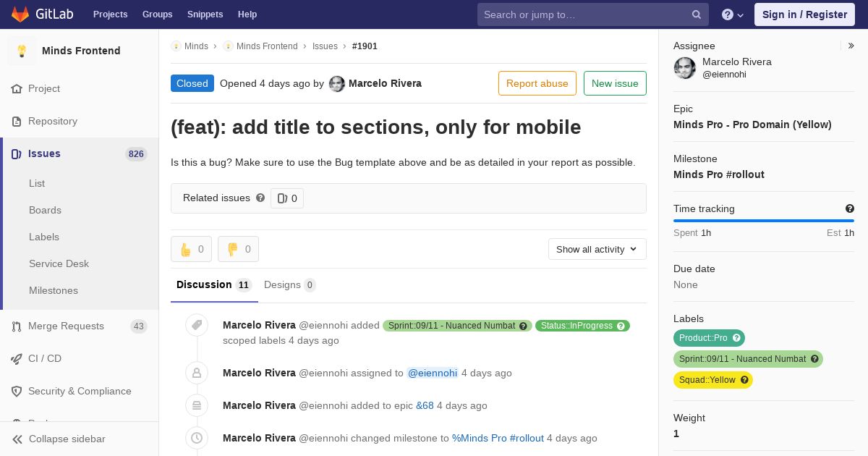
Task: Click the Minds Pro - Pro Domain (Yellow) epic
Action: 752,124
